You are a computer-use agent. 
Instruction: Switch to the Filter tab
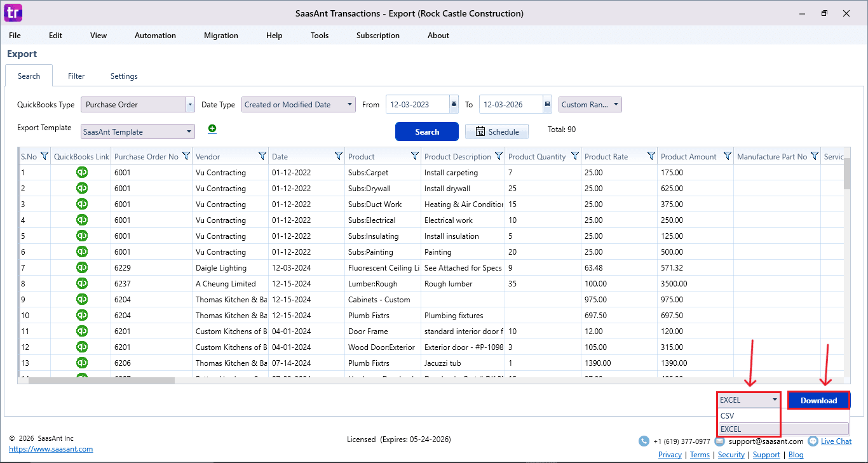(x=76, y=76)
